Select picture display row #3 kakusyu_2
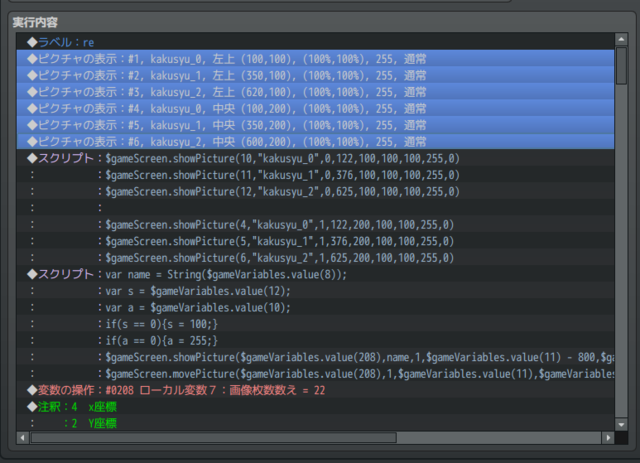 pos(315,92)
